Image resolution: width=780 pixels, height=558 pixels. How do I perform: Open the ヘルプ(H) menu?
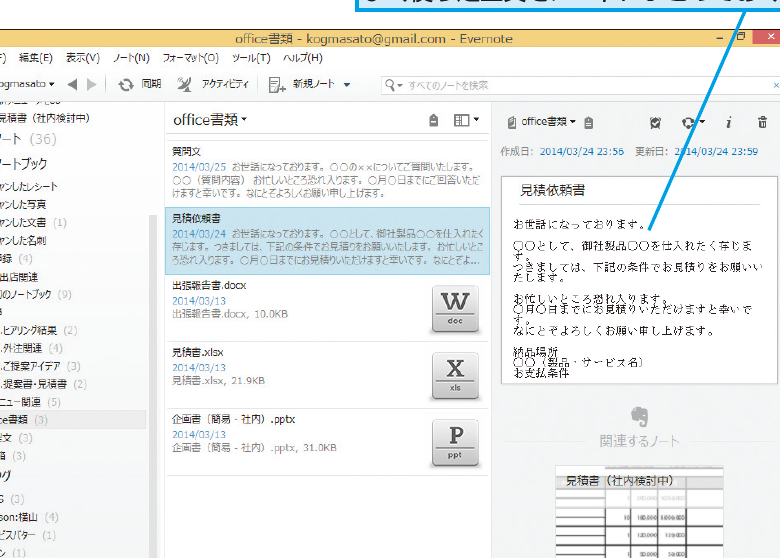pyautogui.click(x=303, y=58)
